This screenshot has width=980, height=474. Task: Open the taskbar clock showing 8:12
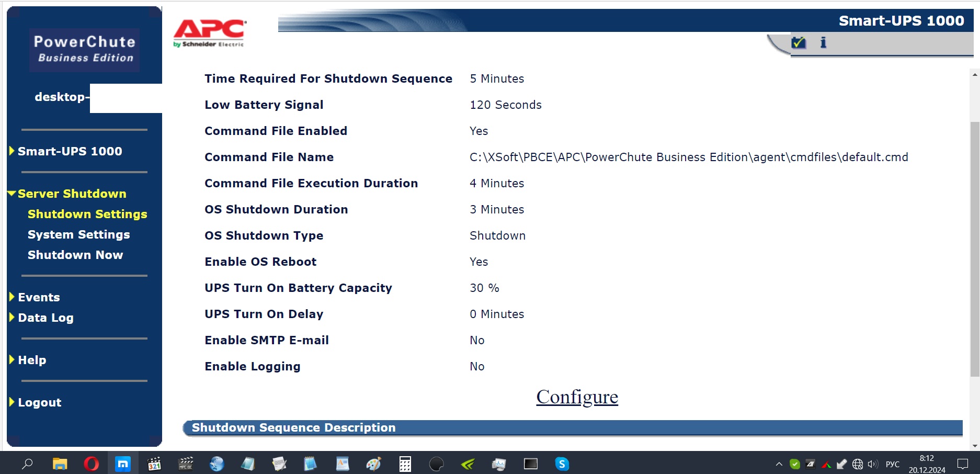point(927,464)
